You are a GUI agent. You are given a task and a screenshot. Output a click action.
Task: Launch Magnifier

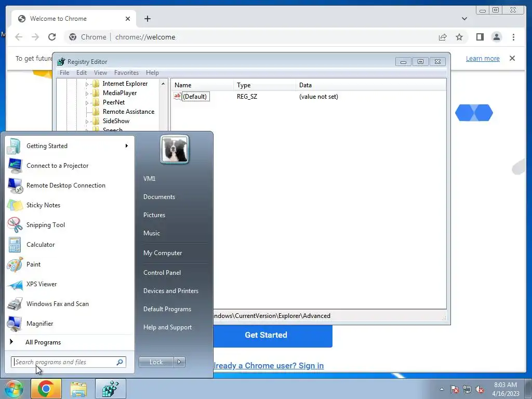point(70,323)
